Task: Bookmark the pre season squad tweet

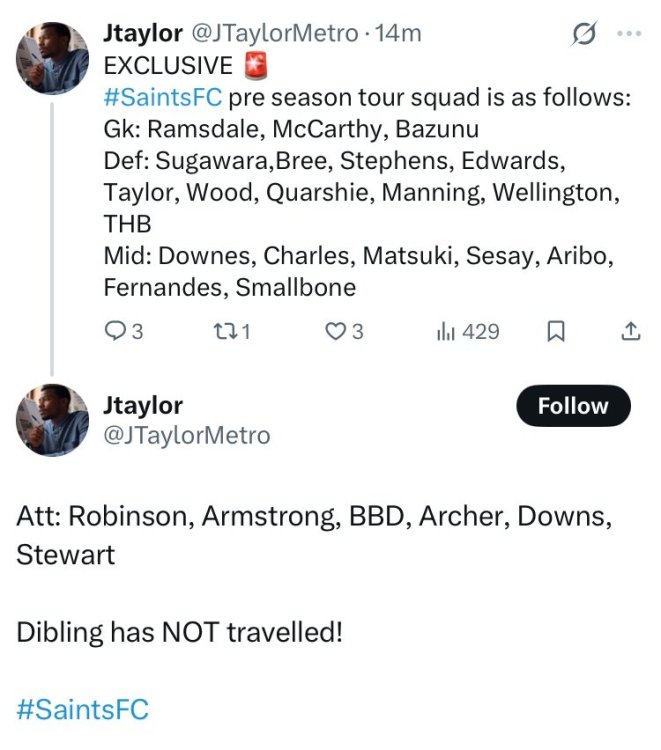Action: click(x=557, y=331)
